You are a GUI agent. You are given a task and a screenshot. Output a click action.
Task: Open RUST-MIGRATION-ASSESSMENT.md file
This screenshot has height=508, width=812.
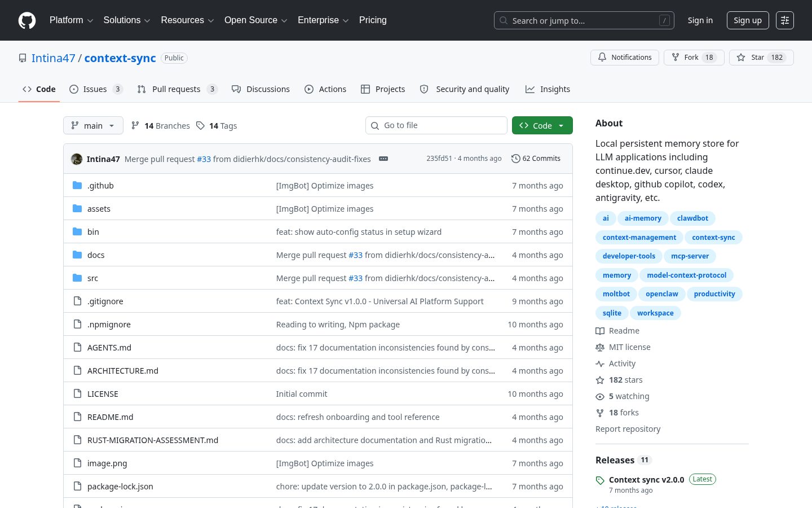click(x=153, y=440)
